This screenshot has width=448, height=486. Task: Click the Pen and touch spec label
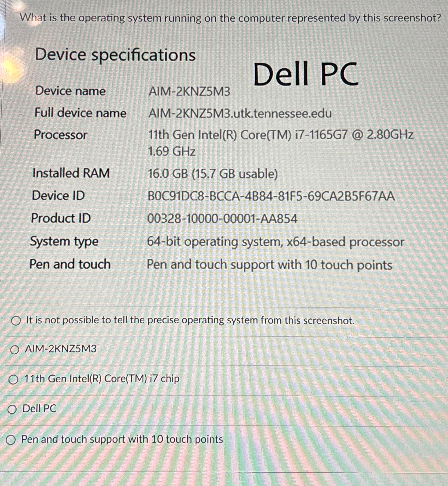pyautogui.click(x=70, y=264)
